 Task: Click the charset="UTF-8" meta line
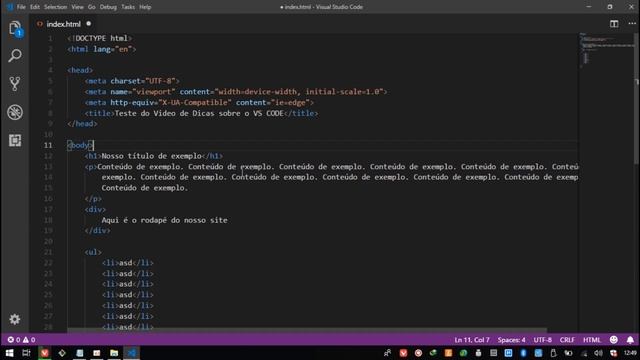[132, 81]
